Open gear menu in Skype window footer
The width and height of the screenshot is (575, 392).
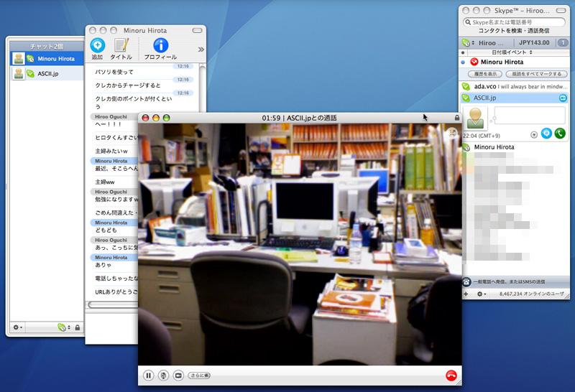point(481,294)
